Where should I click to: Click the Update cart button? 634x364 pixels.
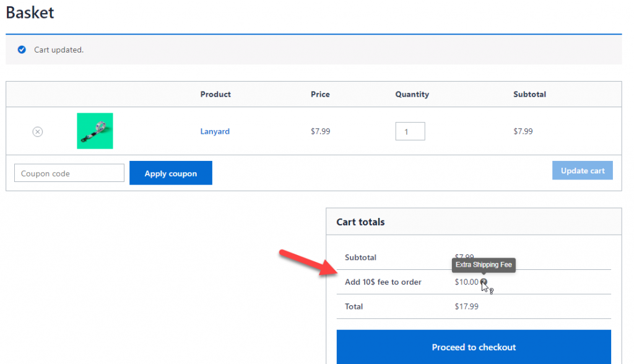tap(582, 170)
